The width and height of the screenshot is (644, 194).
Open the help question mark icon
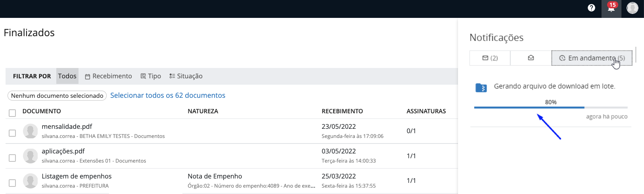pos(591,8)
